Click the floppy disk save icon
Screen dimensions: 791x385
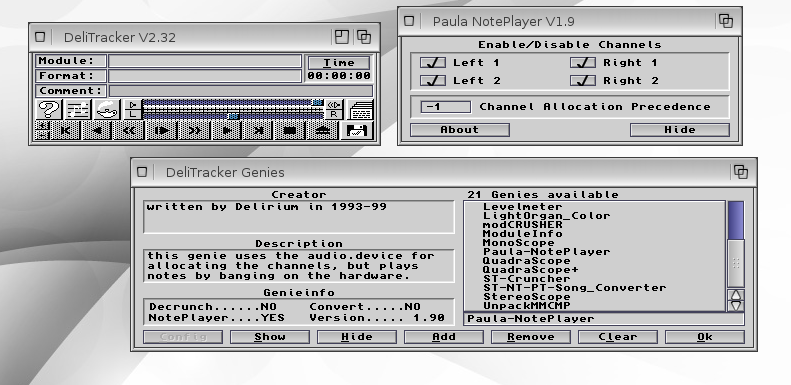(x=357, y=131)
